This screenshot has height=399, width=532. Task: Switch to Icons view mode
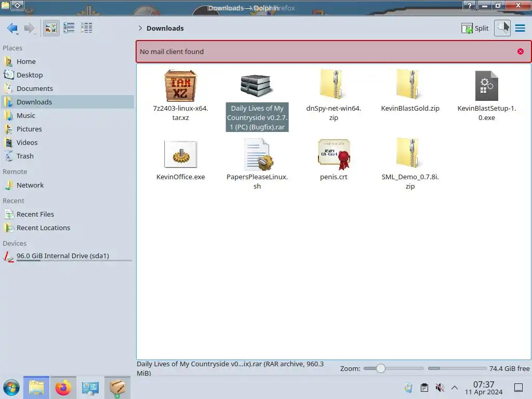pyautogui.click(x=51, y=28)
